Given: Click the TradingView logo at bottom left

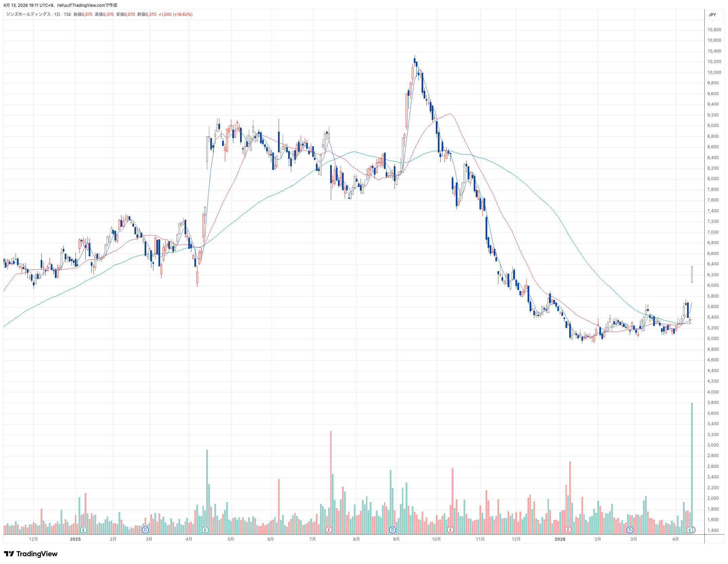Looking at the screenshot, I should pyautogui.click(x=31, y=554).
